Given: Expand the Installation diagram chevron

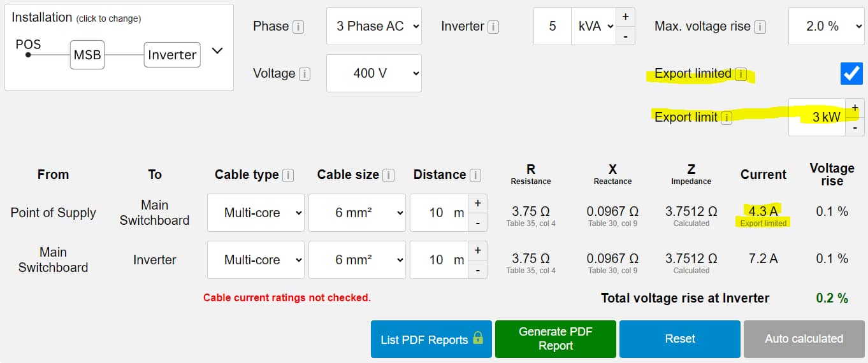Looking at the screenshot, I should tap(217, 51).
